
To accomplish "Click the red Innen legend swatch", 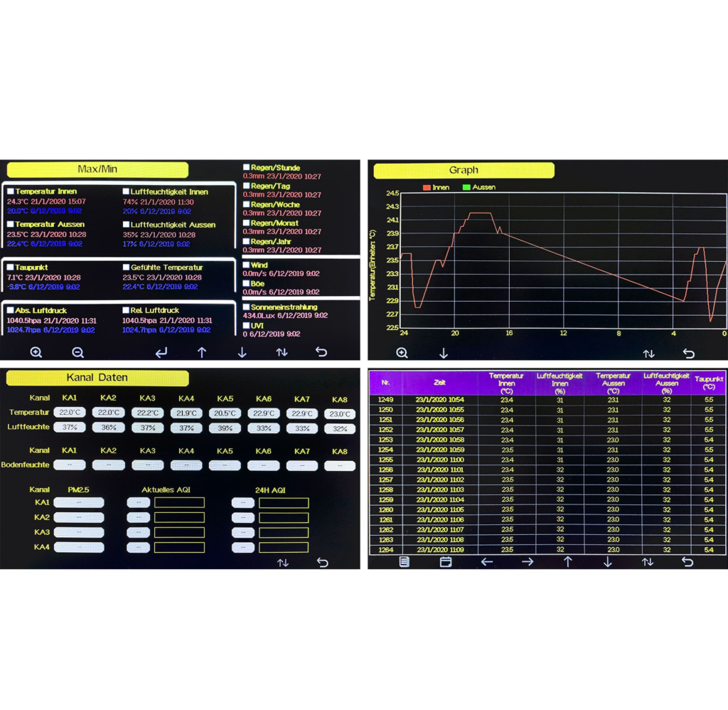I will (x=427, y=188).
